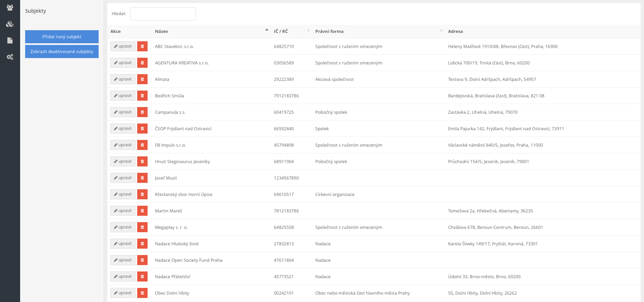Delete Hnutí Stegosaurus Jeseníky subject
The height and width of the screenshot is (302, 644).
tap(142, 161)
